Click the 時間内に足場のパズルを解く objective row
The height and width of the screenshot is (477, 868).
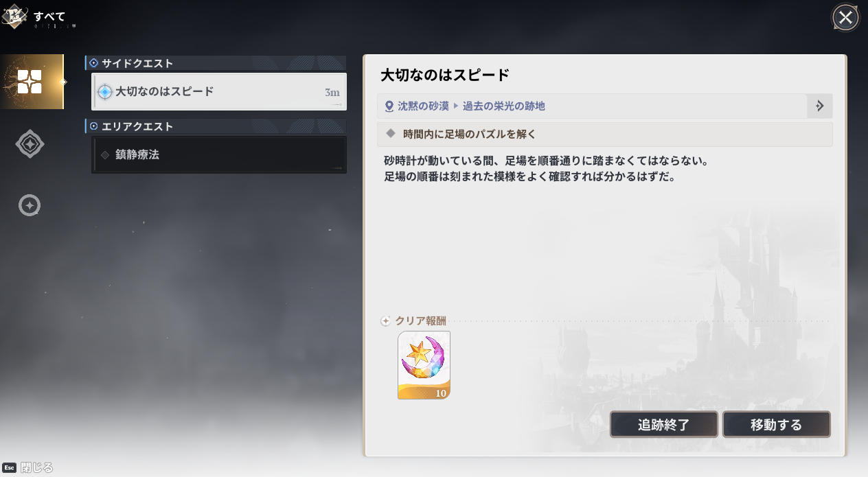pyautogui.click(x=604, y=134)
